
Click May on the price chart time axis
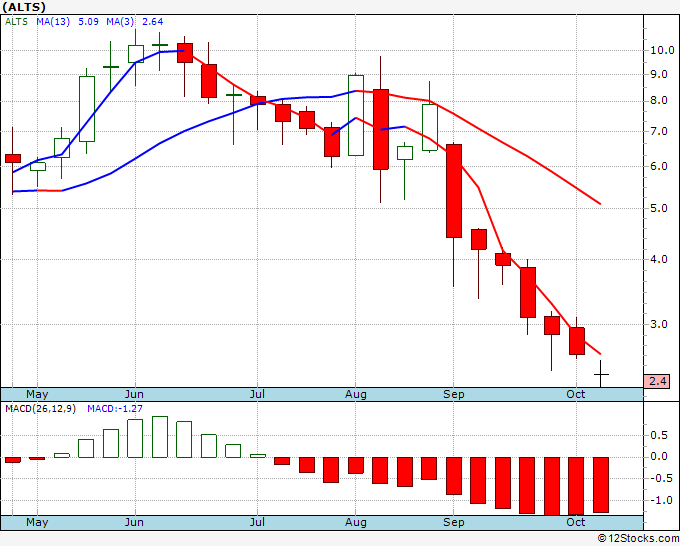tap(37, 394)
